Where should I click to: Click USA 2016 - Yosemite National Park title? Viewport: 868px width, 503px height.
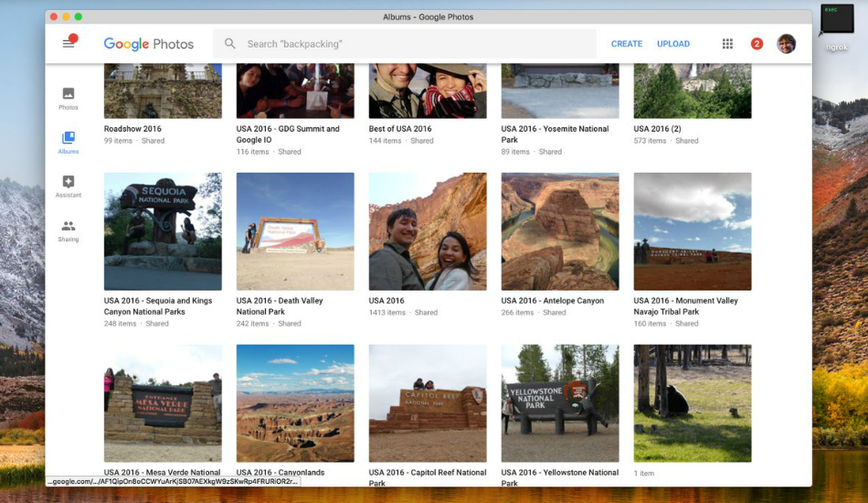[x=555, y=134]
